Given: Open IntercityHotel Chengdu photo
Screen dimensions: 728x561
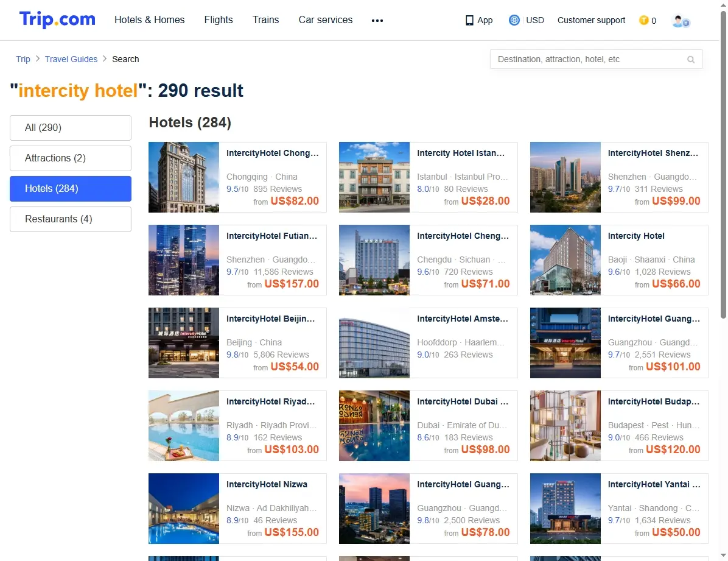Looking at the screenshot, I should (x=374, y=260).
